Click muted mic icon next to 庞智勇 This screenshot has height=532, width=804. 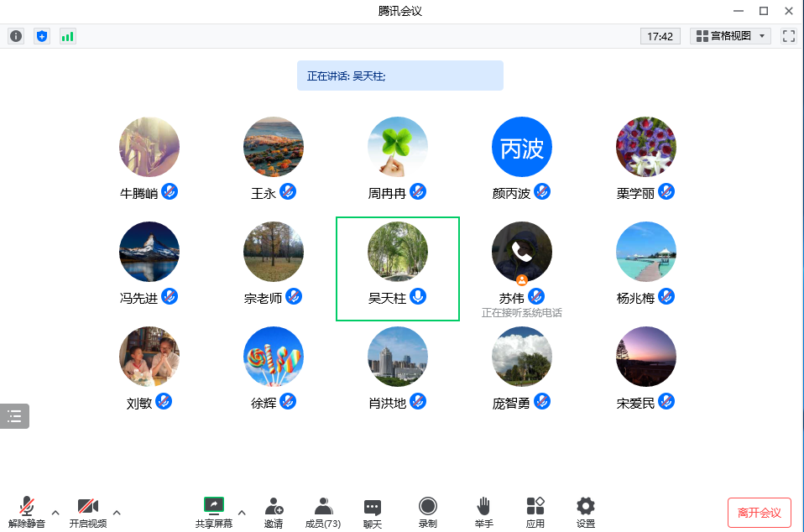(x=542, y=401)
